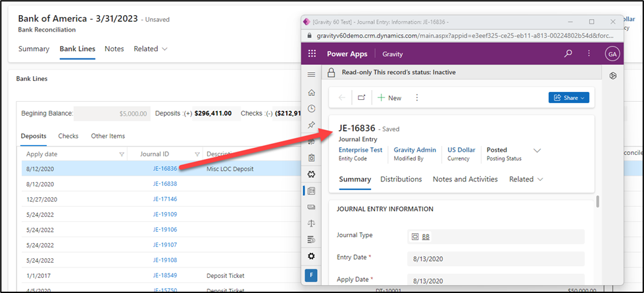This screenshot has height=293, width=644.
Task: Open the Distributions tab
Action: click(401, 179)
